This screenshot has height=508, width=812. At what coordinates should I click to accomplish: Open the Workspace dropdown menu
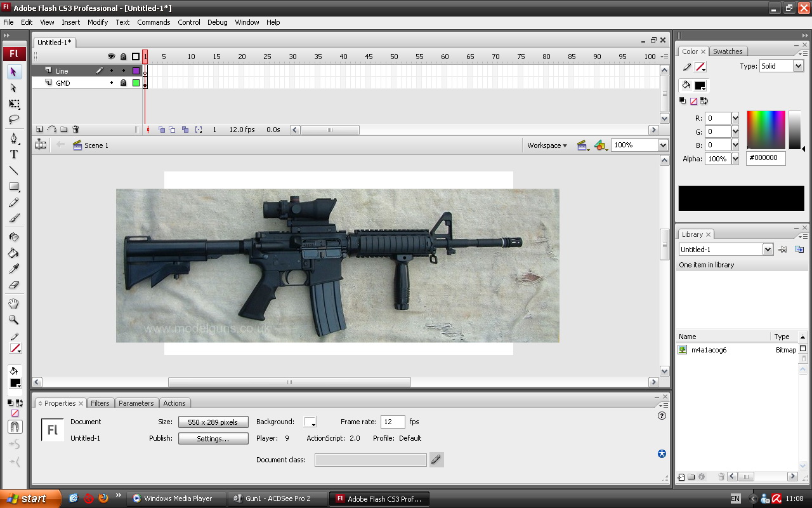(547, 145)
